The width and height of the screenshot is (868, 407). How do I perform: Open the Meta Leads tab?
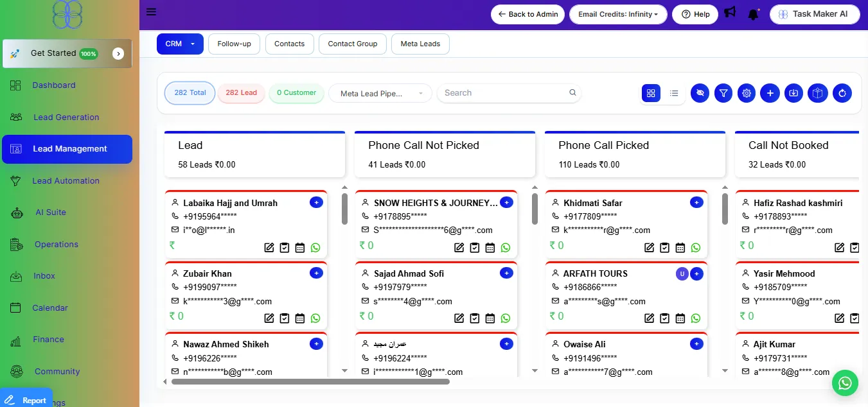420,44
